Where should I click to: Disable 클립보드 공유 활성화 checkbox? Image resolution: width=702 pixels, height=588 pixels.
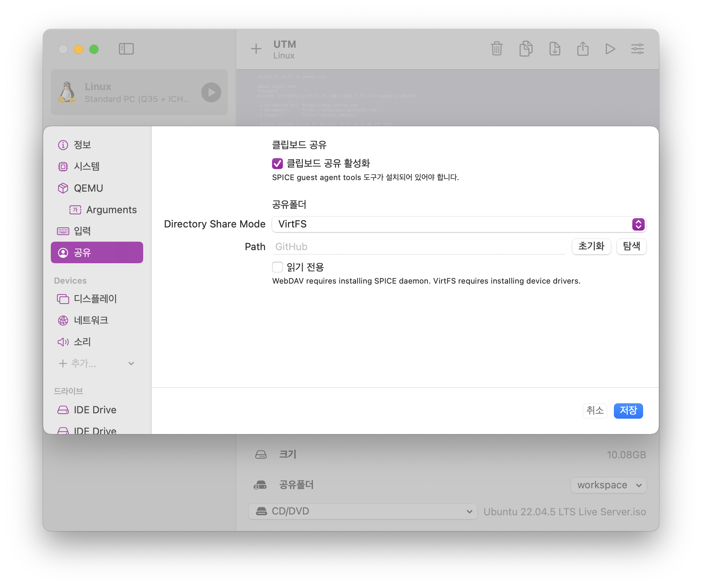tap(277, 164)
